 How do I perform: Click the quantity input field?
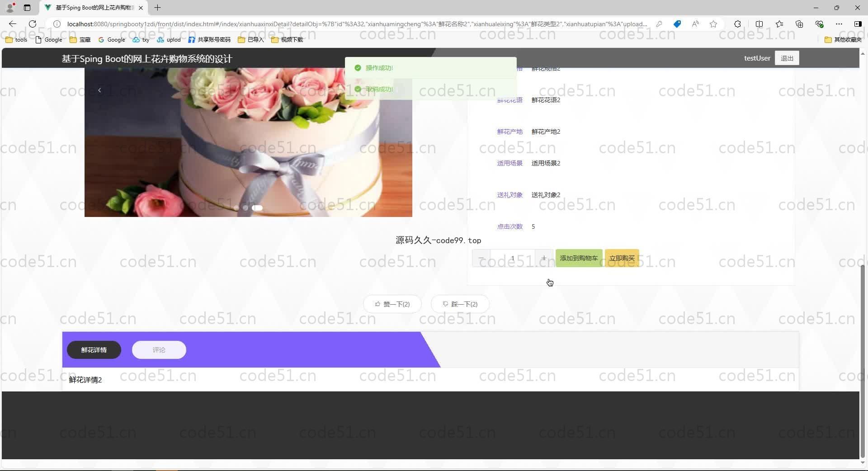(513, 258)
